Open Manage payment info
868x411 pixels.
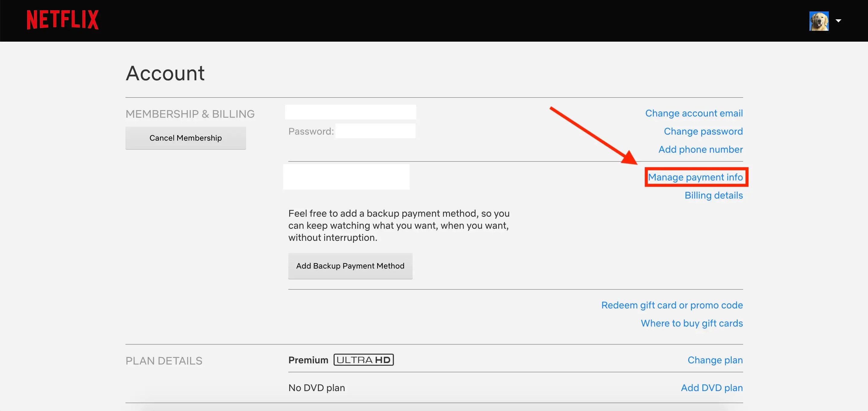pyautogui.click(x=695, y=177)
